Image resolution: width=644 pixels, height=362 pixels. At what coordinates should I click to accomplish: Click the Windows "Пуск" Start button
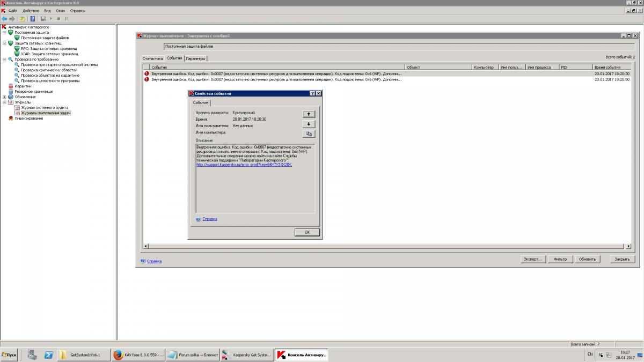coord(9,355)
